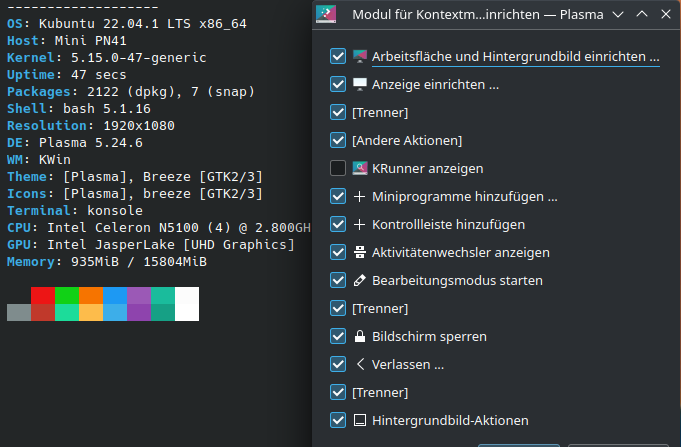Click the terminal line GPU: Intel JasperLake
Screen dimensions: 681x447
pos(151,245)
